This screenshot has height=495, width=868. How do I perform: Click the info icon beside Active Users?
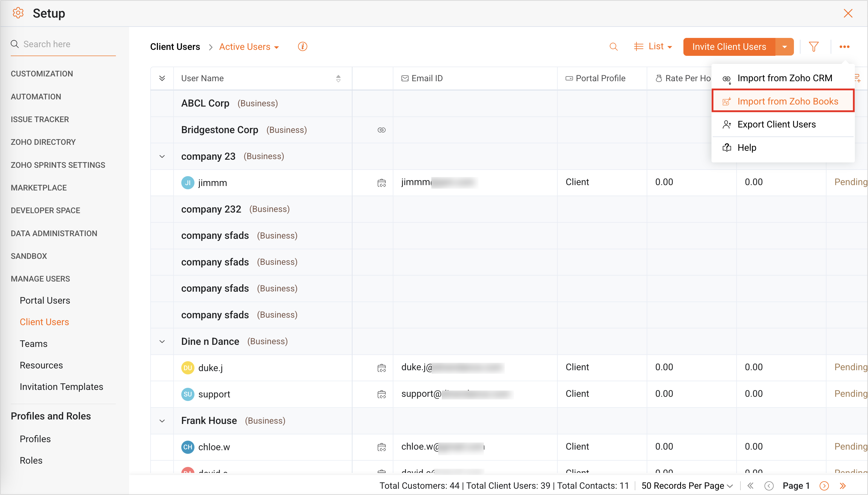click(x=302, y=47)
